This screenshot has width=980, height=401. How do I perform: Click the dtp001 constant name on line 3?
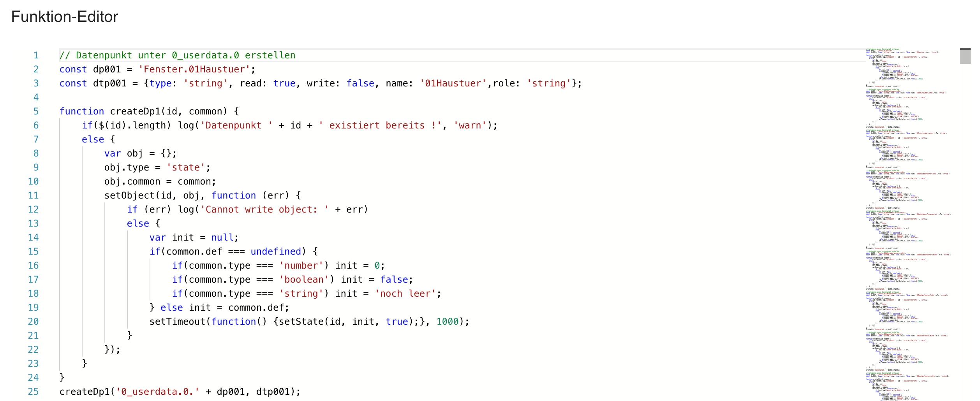click(x=110, y=83)
